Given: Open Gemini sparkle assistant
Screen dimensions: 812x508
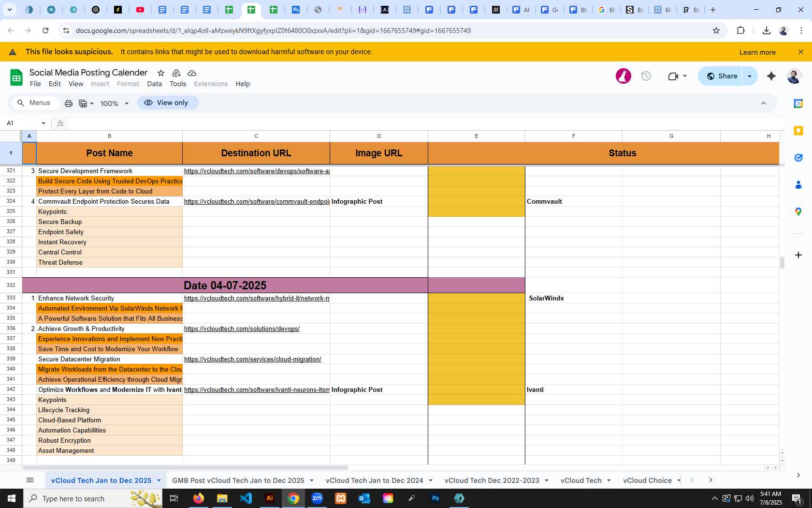Looking at the screenshot, I should pyautogui.click(x=771, y=76).
